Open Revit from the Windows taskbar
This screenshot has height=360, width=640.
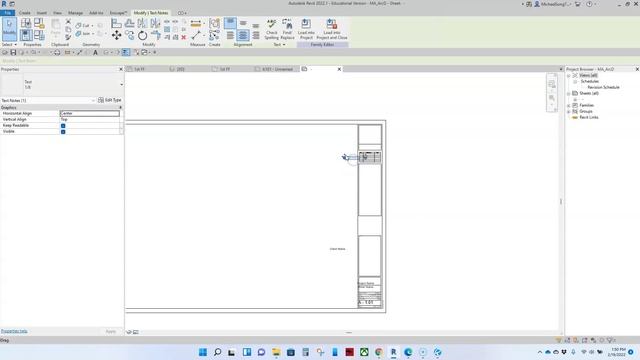click(x=393, y=352)
